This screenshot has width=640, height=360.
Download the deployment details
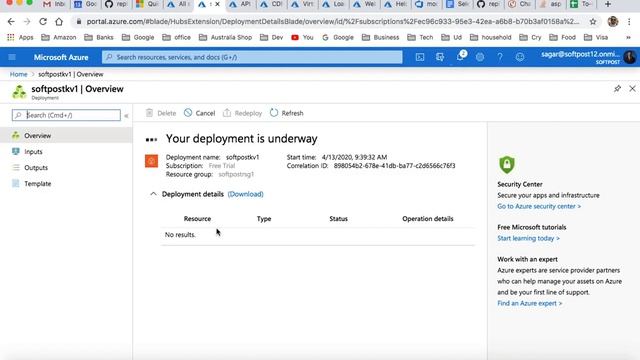pyautogui.click(x=245, y=194)
